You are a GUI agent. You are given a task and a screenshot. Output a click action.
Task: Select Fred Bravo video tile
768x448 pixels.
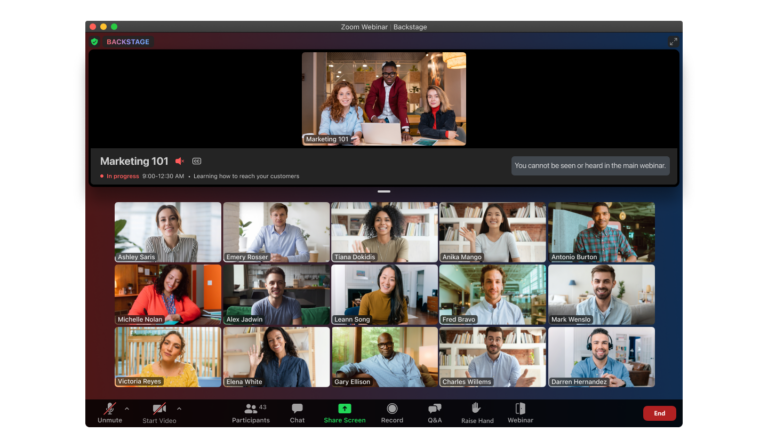tap(493, 295)
